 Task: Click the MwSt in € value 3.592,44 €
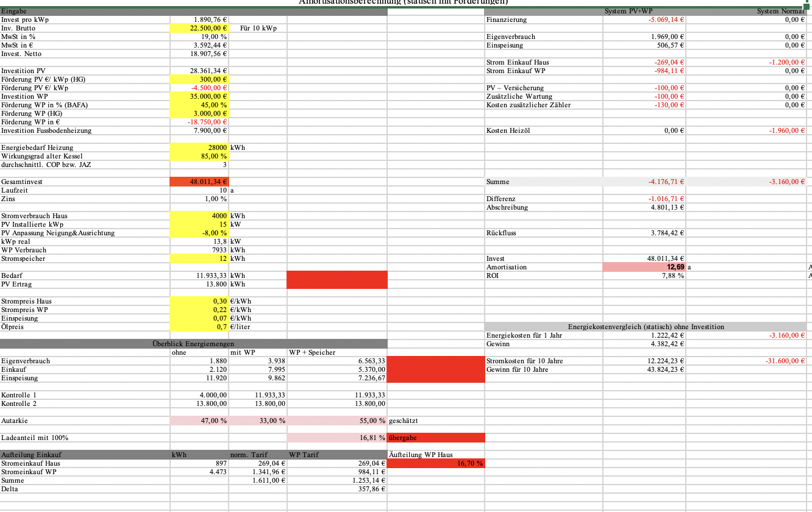[x=210, y=45]
